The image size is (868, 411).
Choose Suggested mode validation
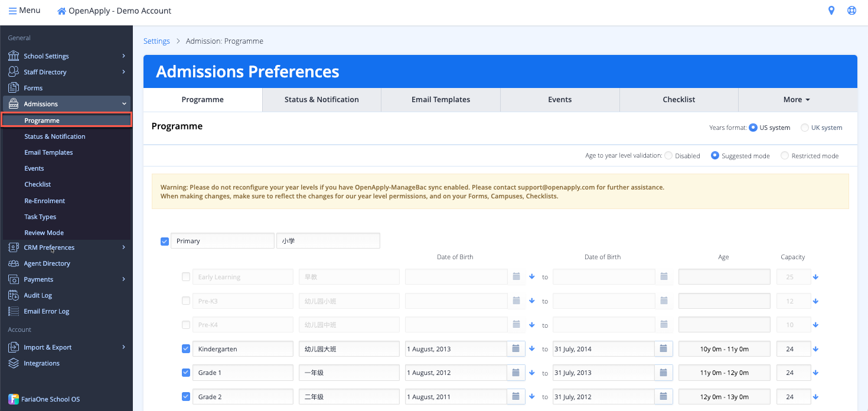[x=715, y=156]
